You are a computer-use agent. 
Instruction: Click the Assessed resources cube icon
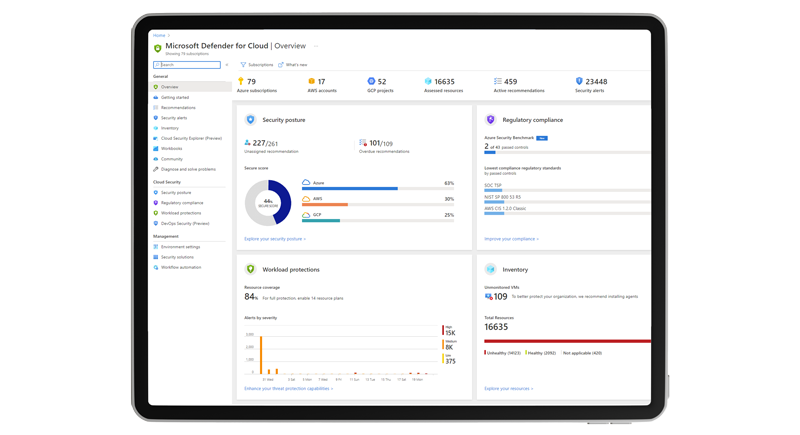click(x=428, y=81)
